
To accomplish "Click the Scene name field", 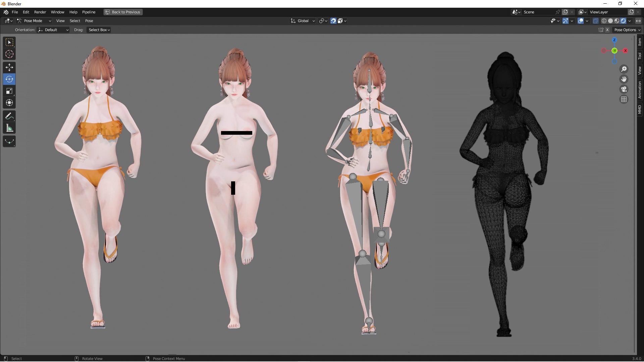I will pos(538,12).
